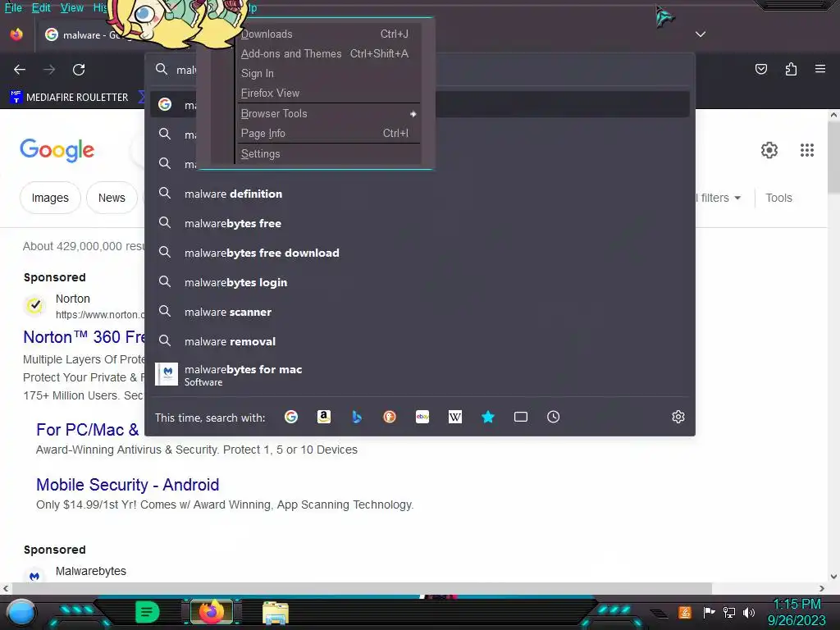
Task: Click the Firefox View icon beside the tab
Action: (x=16, y=34)
